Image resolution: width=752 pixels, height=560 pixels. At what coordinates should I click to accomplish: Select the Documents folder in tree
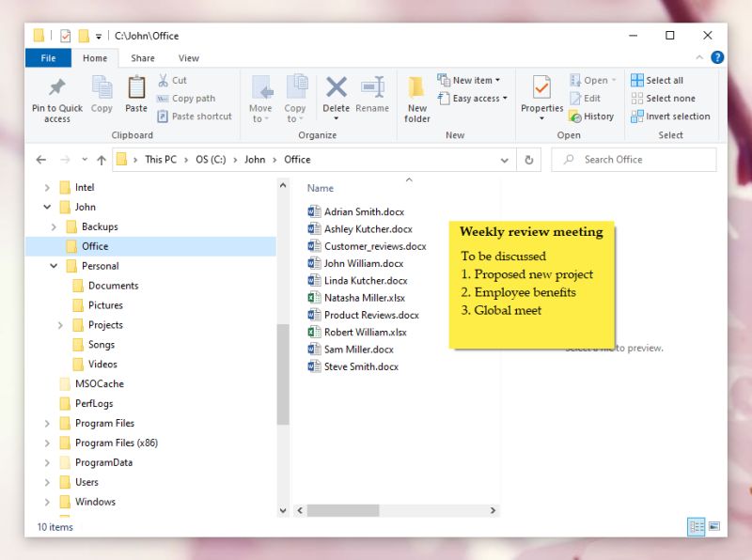click(x=106, y=286)
